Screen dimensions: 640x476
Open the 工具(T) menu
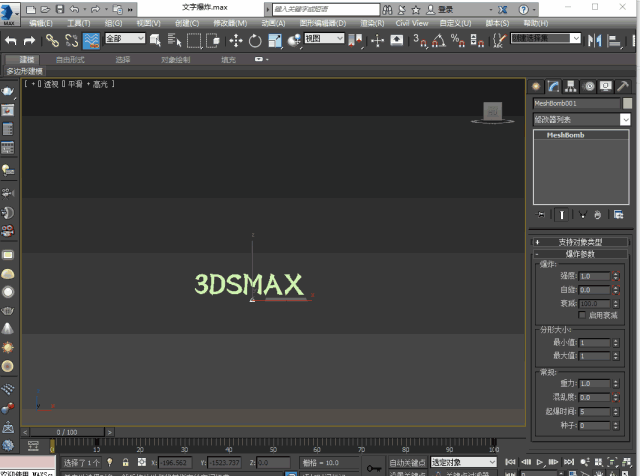79,23
